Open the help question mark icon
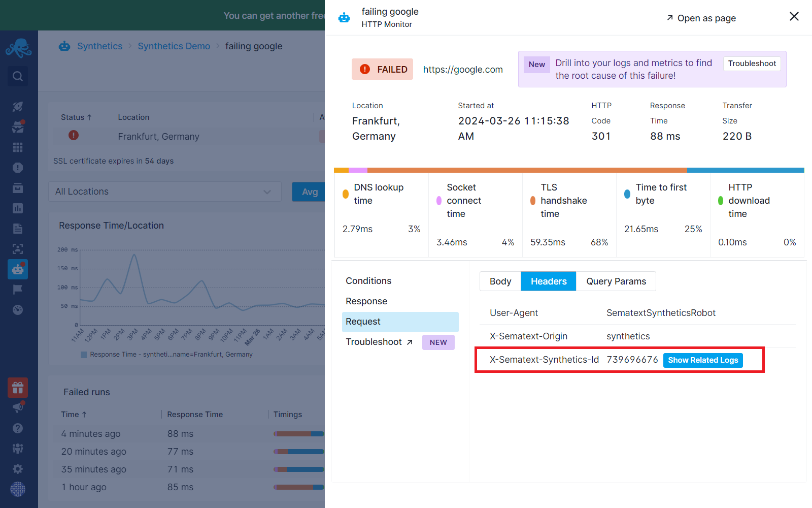812x508 pixels. (18, 428)
